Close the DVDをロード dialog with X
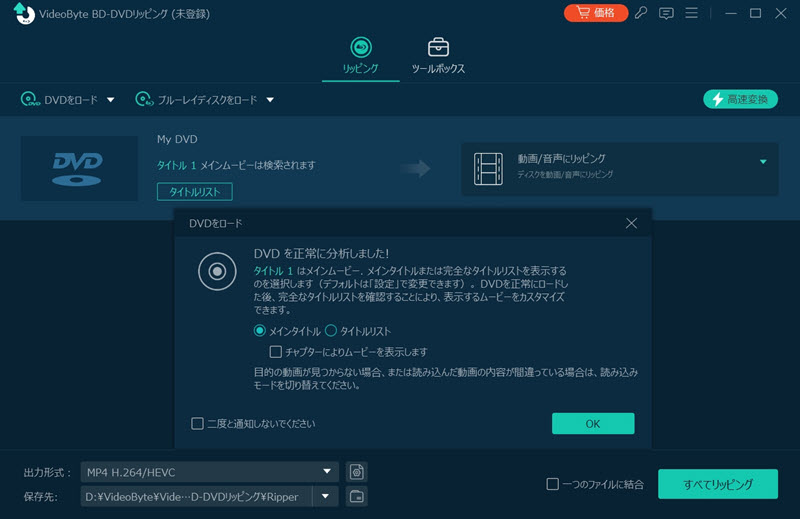Viewport: 800px width, 519px height. (631, 223)
